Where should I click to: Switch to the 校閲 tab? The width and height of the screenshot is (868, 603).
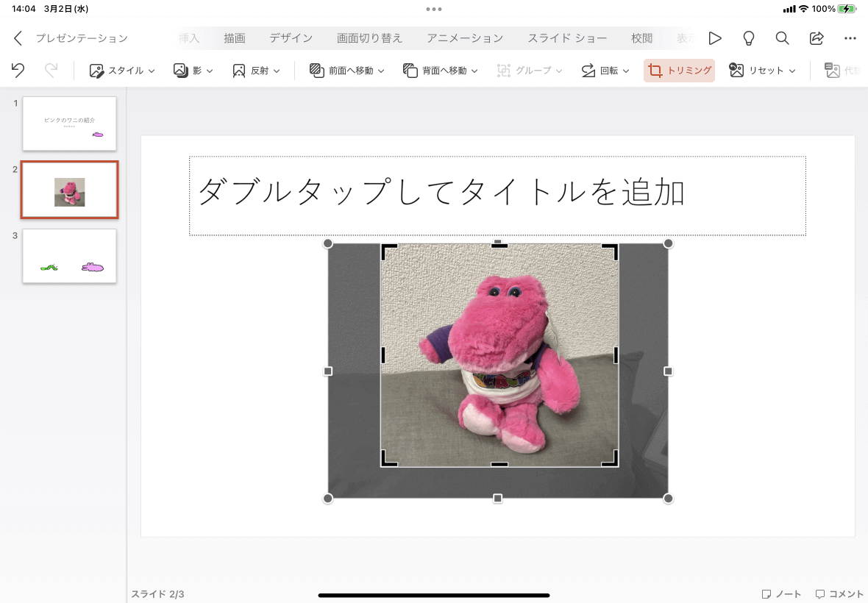641,38
